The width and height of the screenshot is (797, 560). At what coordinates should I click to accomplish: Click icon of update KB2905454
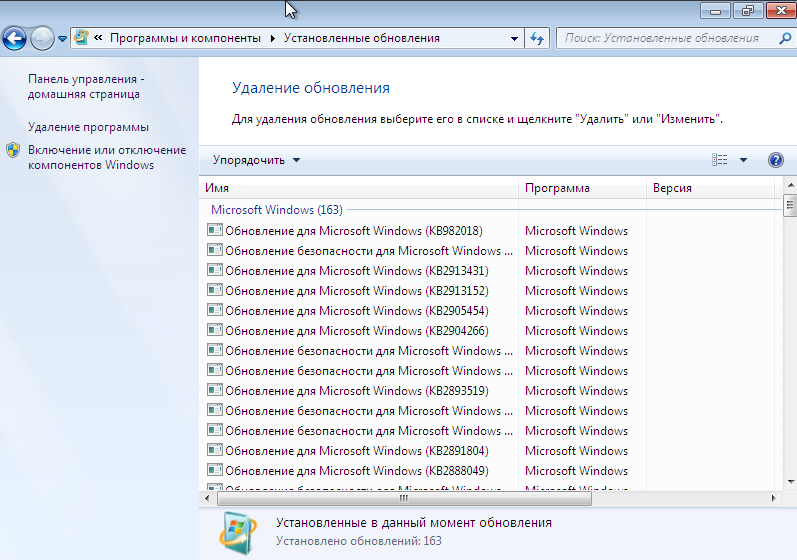[x=215, y=310]
